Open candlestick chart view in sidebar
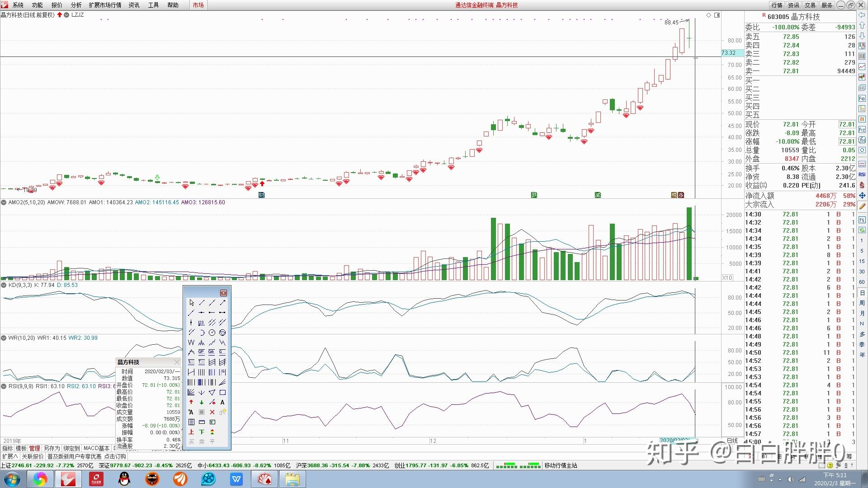This screenshot has height=488, width=868. pos(862,77)
